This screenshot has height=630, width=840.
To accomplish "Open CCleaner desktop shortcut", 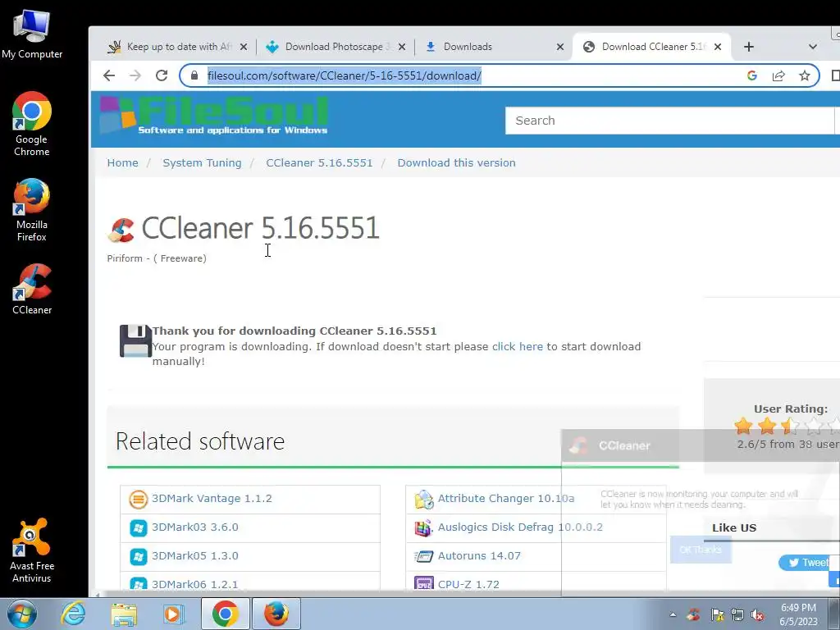I will [32, 290].
